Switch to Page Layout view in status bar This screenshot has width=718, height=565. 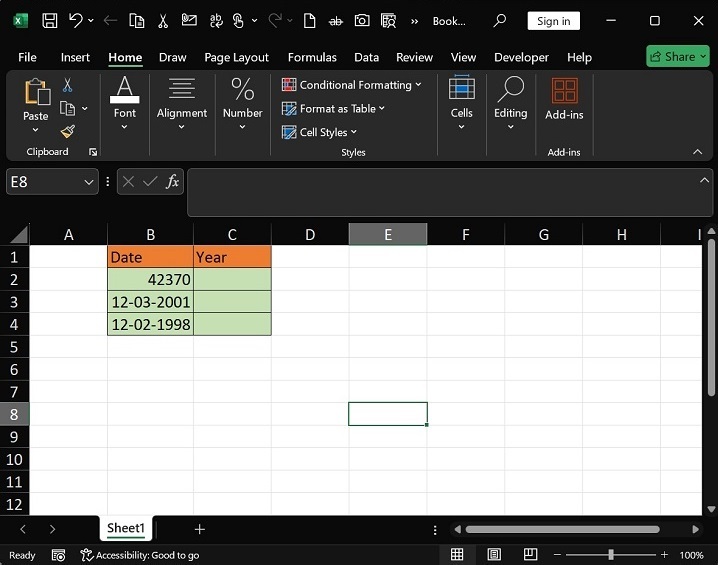[494, 555]
